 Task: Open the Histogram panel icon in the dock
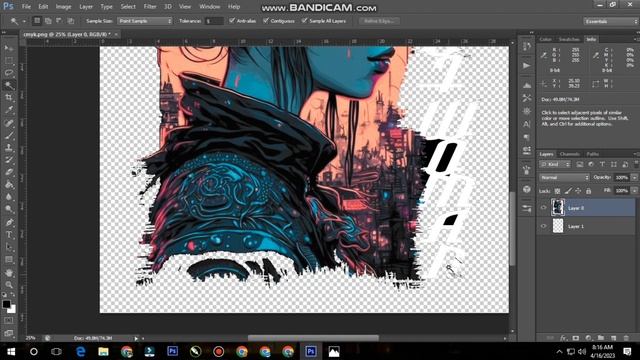pos(527,85)
